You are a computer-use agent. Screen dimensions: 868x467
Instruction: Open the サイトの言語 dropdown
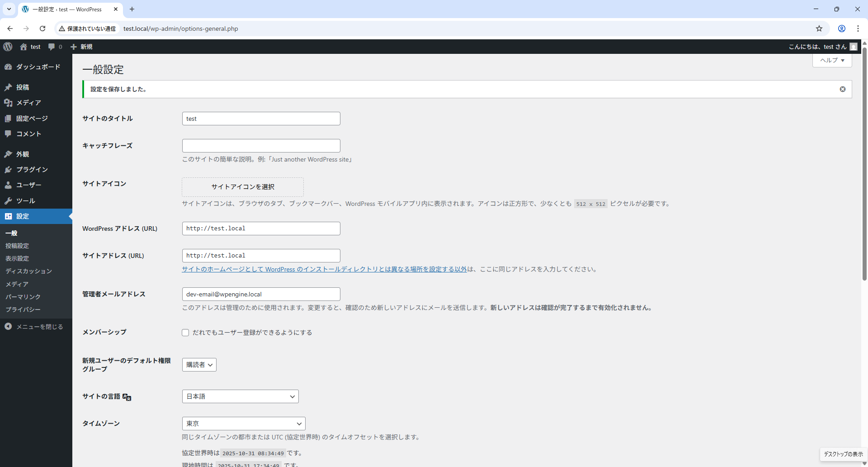point(240,396)
